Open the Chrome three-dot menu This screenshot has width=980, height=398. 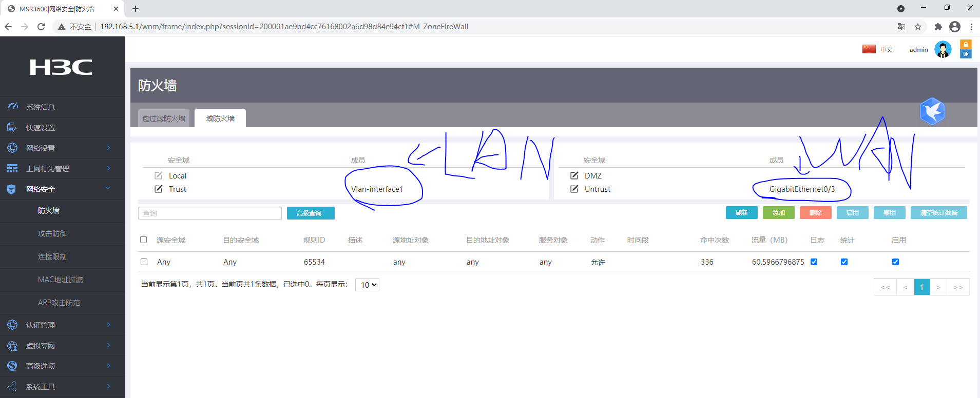point(971,27)
